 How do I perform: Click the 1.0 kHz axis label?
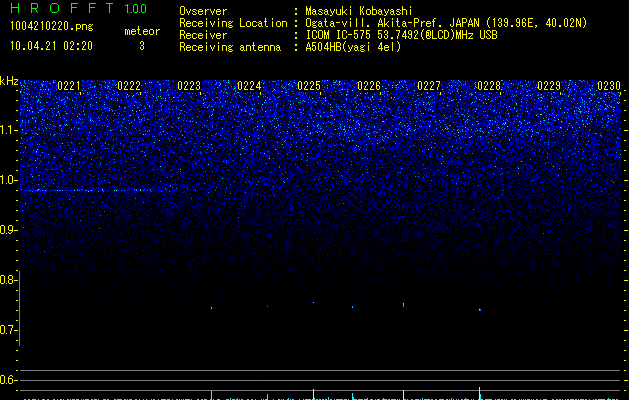pos(8,180)
